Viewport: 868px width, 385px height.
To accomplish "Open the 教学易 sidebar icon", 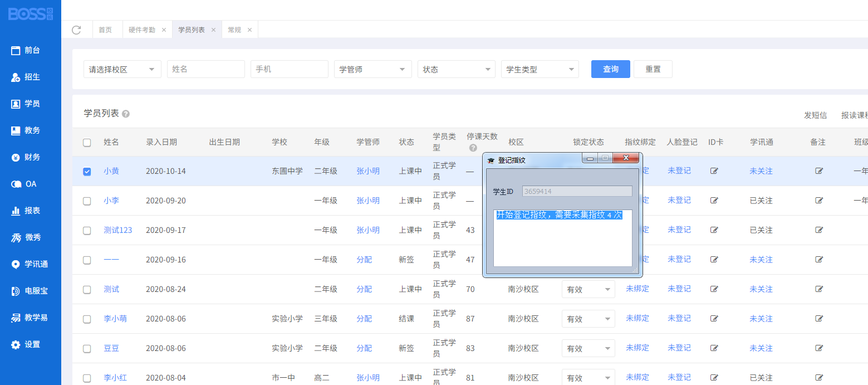I will (x=16, y=318).
